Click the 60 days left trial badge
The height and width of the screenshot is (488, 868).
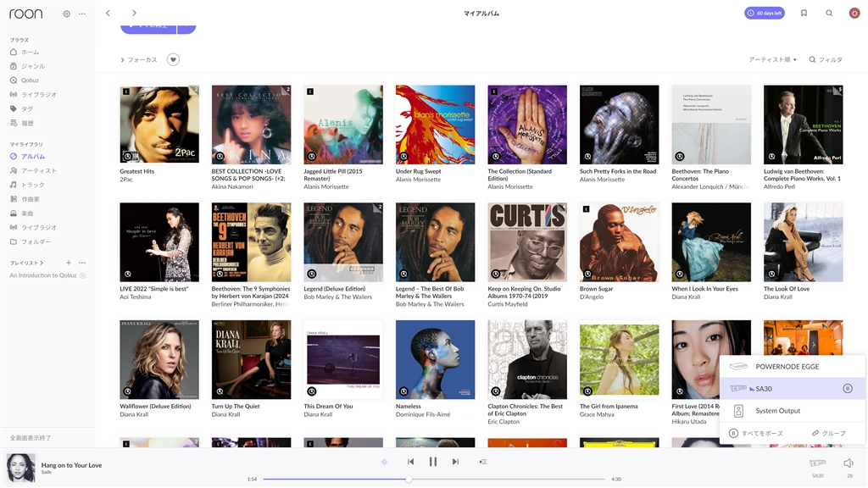point(764,14)
